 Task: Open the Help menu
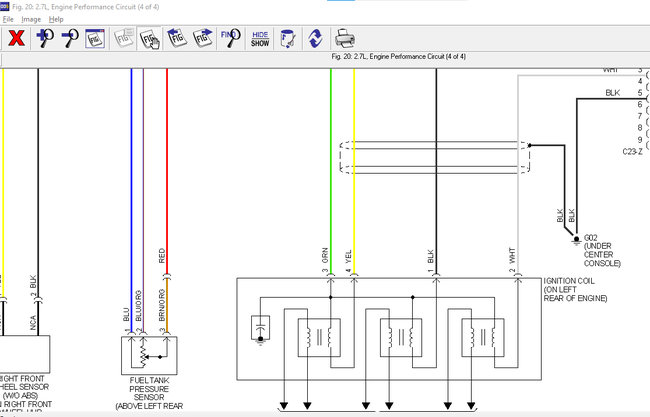click(56, 19)
